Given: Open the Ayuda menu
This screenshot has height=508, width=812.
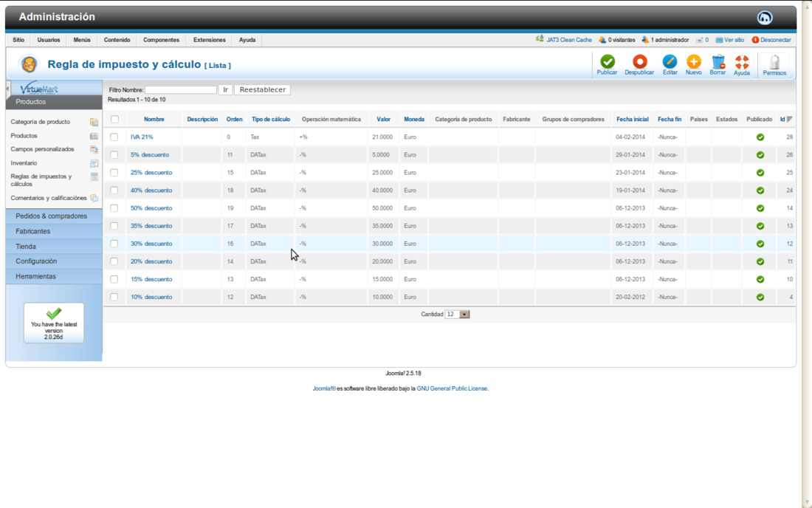Looking at the screenshot, I should pyautogui.click(x=247, y=40).
